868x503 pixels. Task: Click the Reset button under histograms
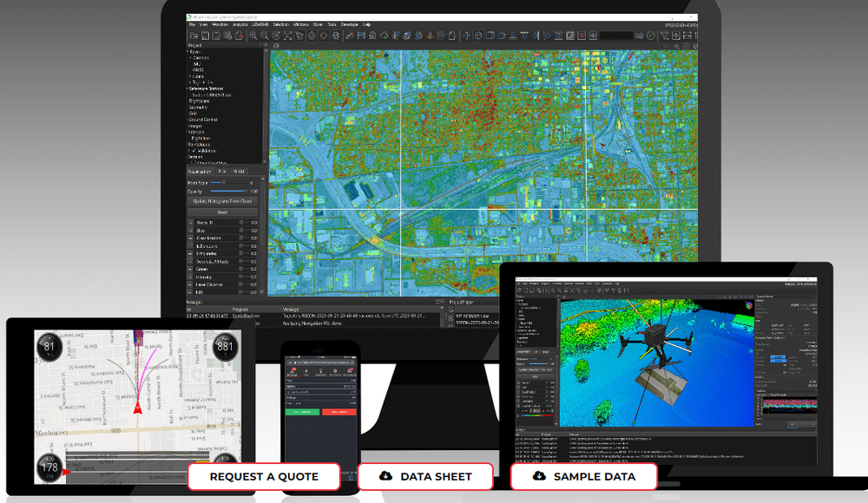click(222, 212)
